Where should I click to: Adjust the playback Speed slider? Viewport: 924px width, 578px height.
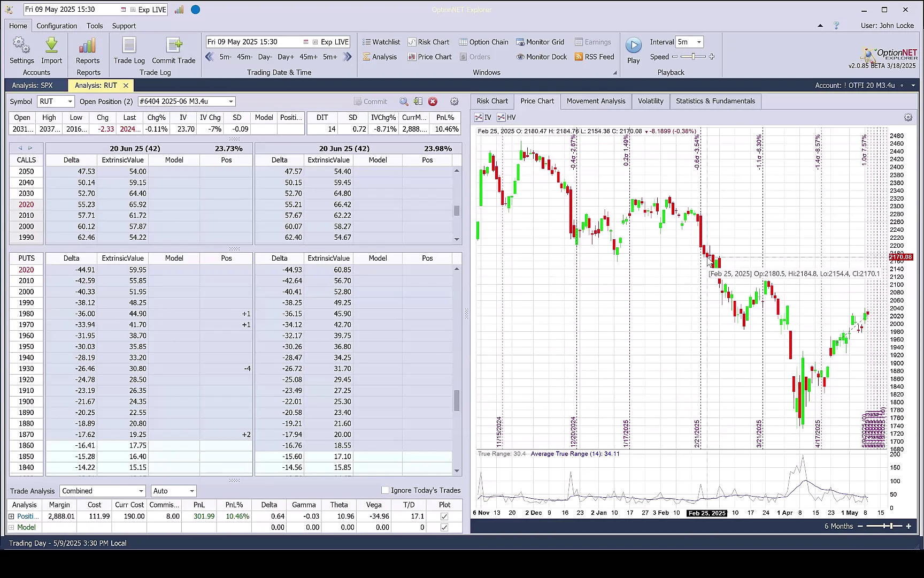693,57
